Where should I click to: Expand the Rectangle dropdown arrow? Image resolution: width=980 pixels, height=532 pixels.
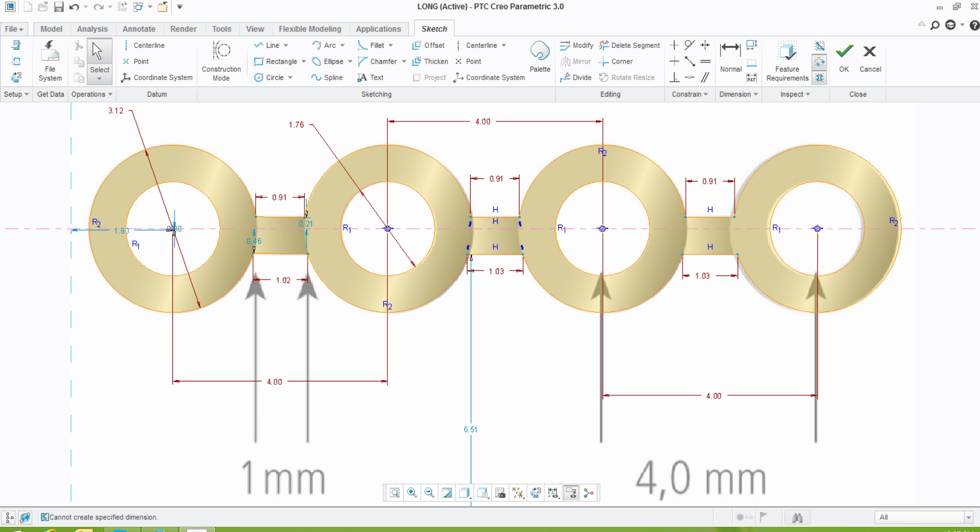(304, 61)
